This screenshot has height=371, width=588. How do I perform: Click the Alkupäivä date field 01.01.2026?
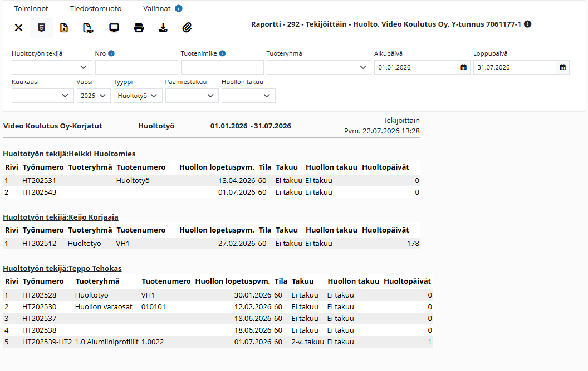tap(415, 67)
